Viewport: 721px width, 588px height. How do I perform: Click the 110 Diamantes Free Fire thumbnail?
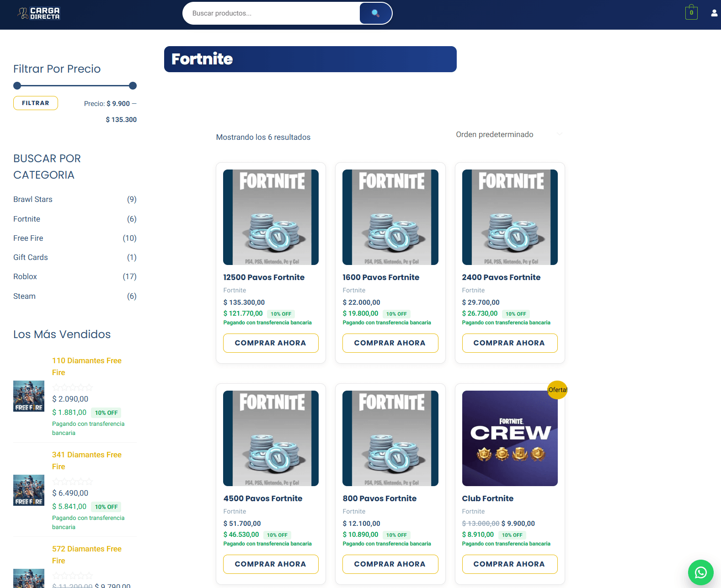click(x=29, y=396)
